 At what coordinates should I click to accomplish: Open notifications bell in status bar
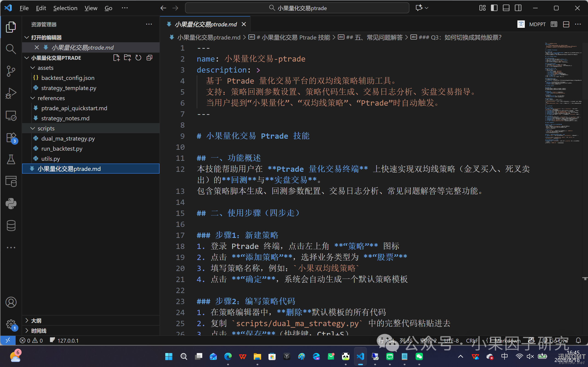[578, 340]
